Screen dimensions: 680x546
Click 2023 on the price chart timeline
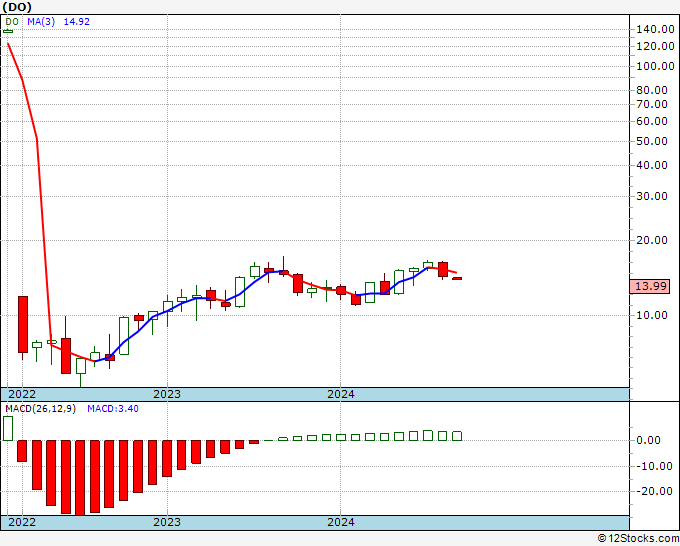(167, 394)
